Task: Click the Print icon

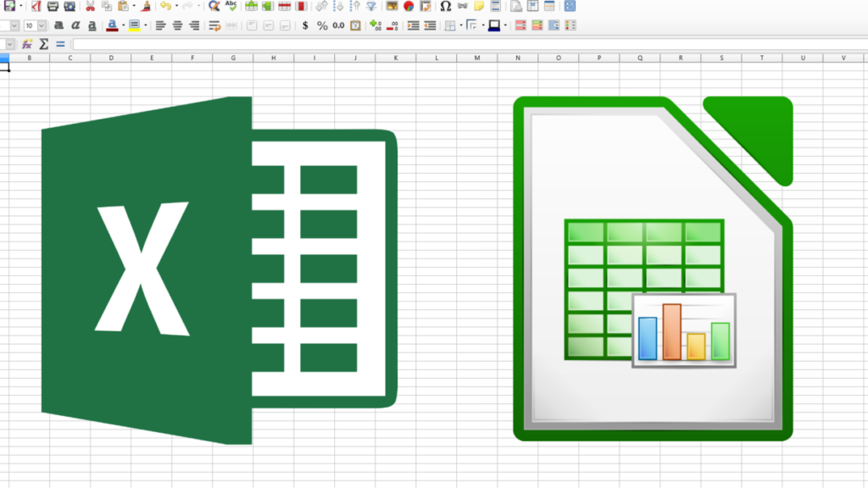Action: tap(53, 6)
